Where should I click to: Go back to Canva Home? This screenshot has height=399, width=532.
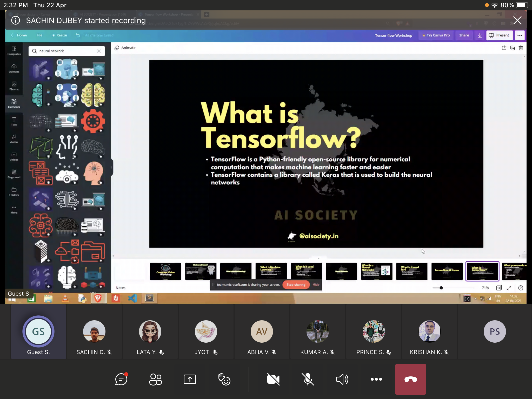coord(19,35)
